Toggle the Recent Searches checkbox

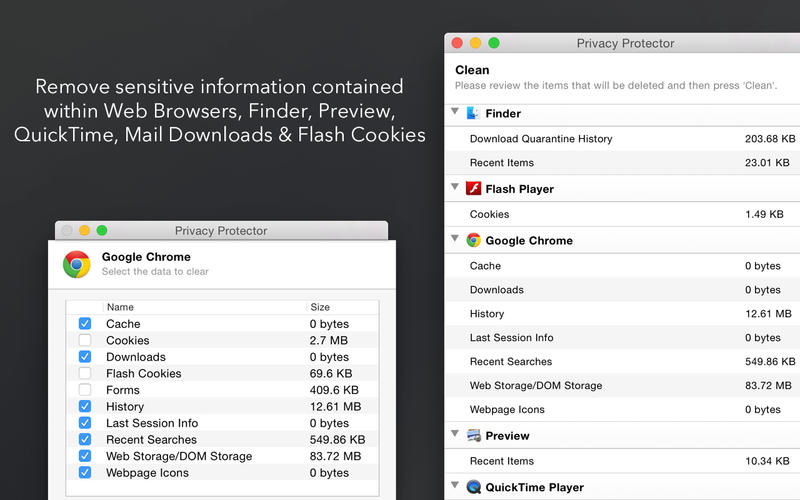pos(85,439)
